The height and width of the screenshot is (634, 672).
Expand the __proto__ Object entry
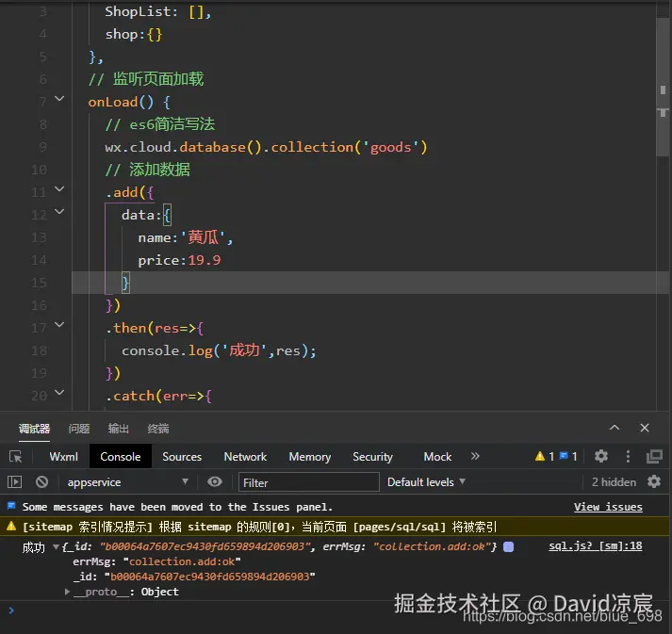click(x=67, y=592)
